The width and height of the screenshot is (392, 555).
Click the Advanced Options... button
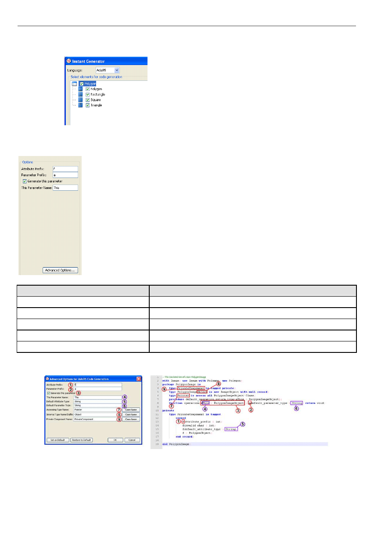61,270
